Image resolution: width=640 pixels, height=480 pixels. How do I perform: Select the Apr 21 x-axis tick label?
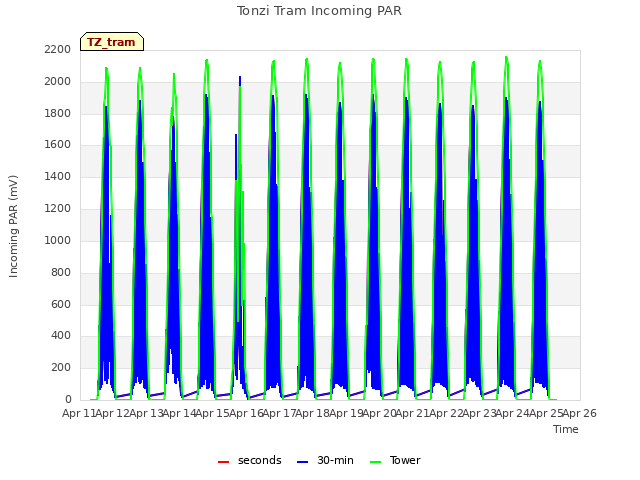pyautogui.click(x=413, y=413)
